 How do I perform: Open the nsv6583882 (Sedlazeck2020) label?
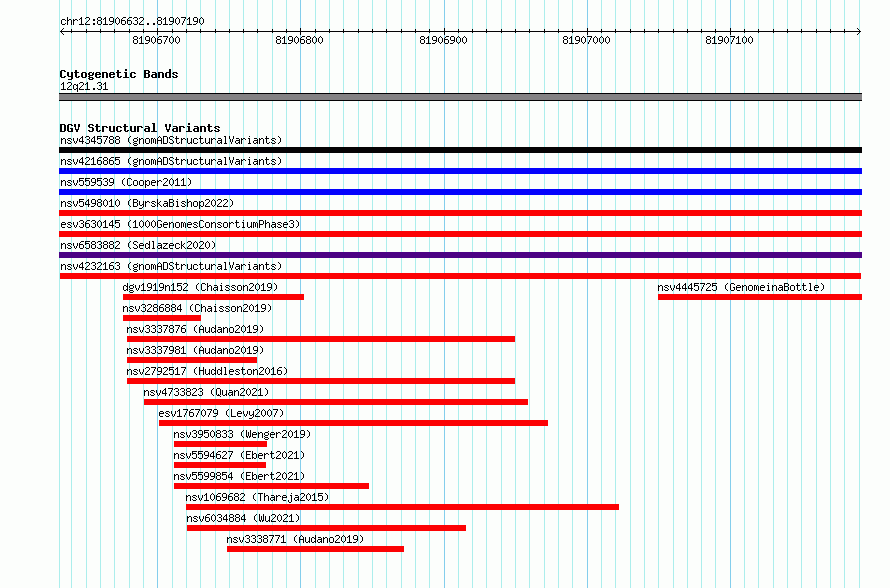138,245
